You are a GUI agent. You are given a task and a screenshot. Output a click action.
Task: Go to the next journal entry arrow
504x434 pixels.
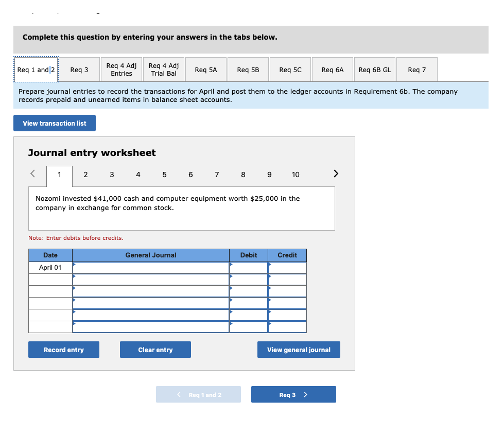(336, 173)
